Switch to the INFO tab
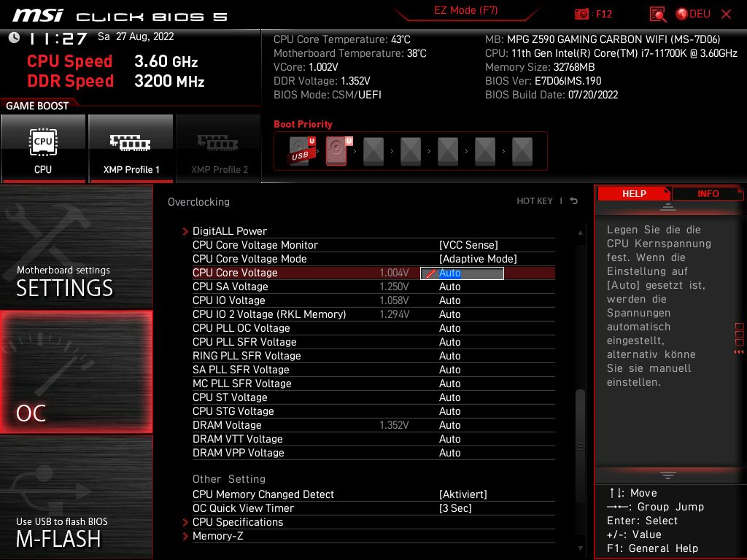The width and height of the screenshot is (747, 560). click(x=708, y=194)
